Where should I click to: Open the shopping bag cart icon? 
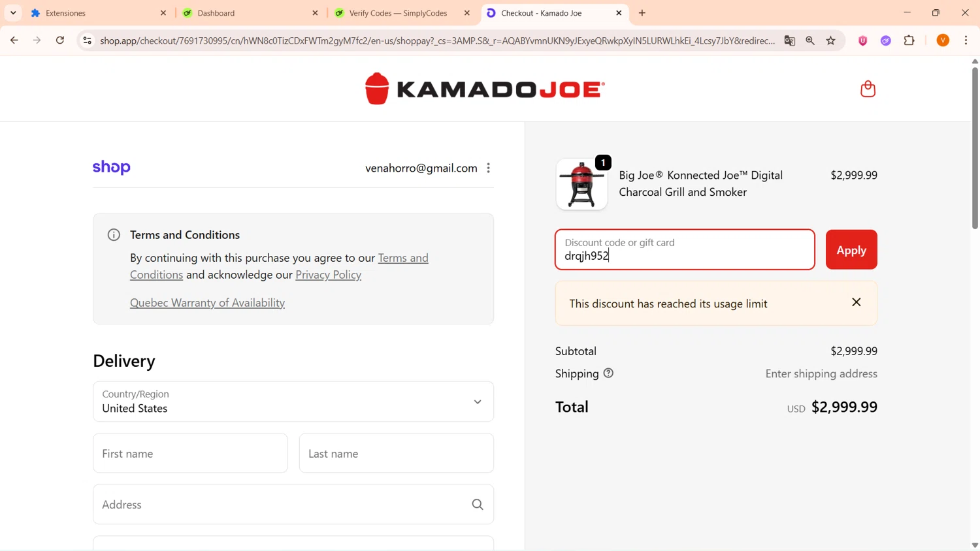868,89
